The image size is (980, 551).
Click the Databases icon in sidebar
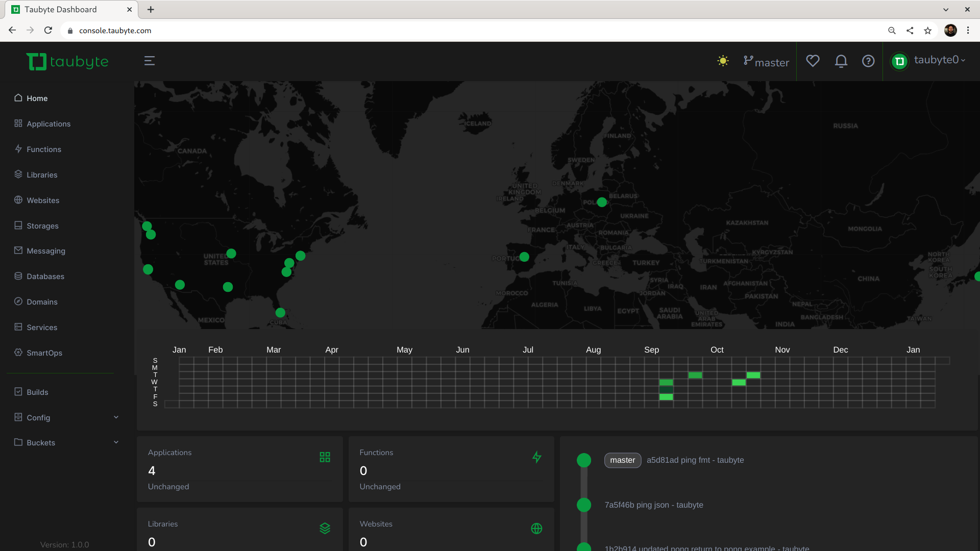click(18, 276)
